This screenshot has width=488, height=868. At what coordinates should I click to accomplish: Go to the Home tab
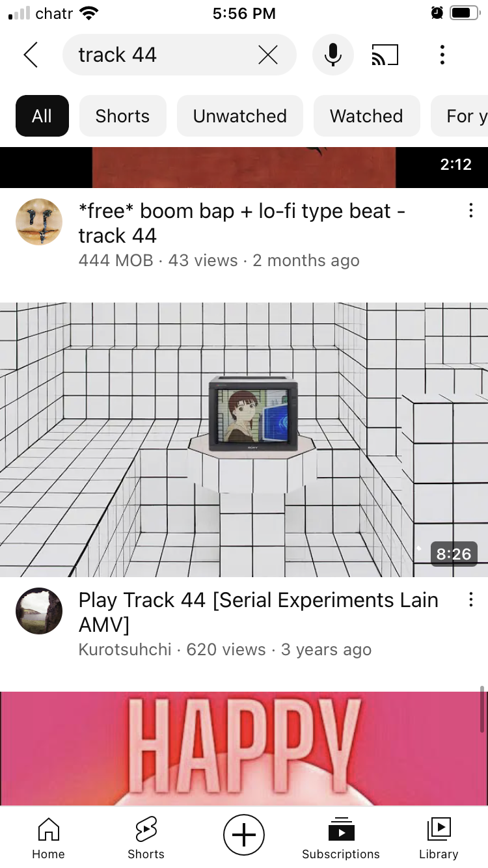point(49,839)
